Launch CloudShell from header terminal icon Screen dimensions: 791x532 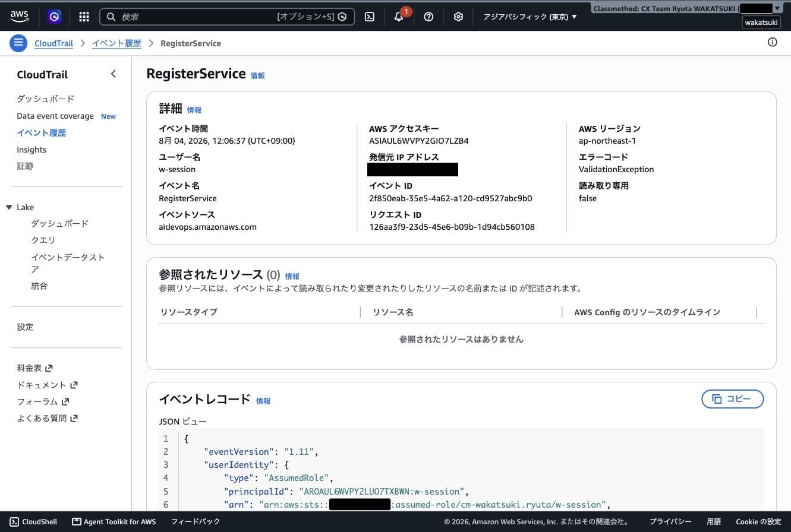[370, 17]
